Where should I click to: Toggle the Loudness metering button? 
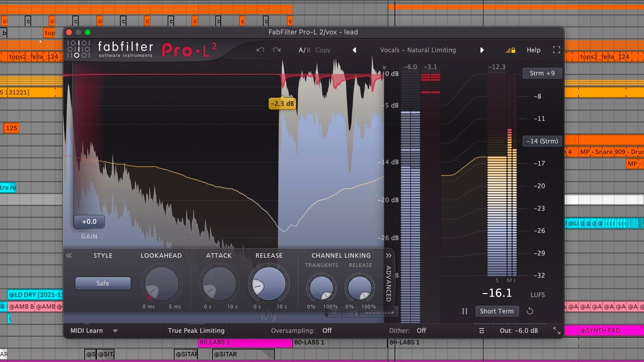(379, 311)
